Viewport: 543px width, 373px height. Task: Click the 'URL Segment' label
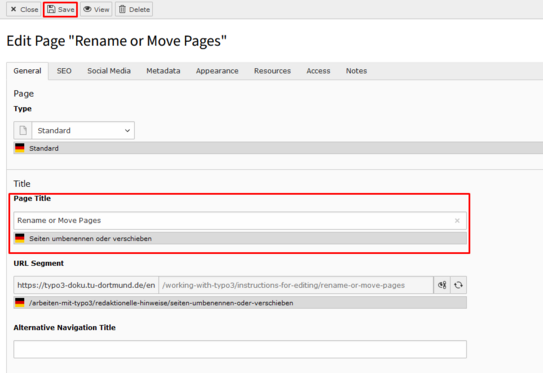click(38, 263)
